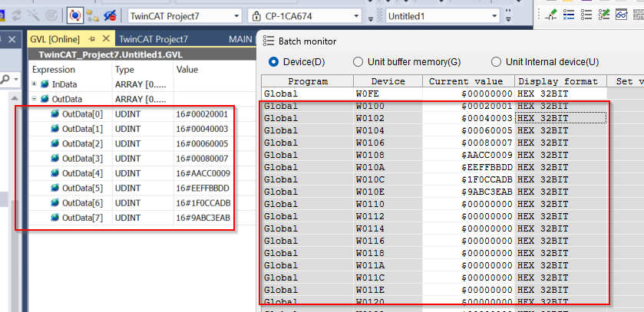Click the Current value column header
The width and height of the screenshot is (644, 312).
pos(469,81)
